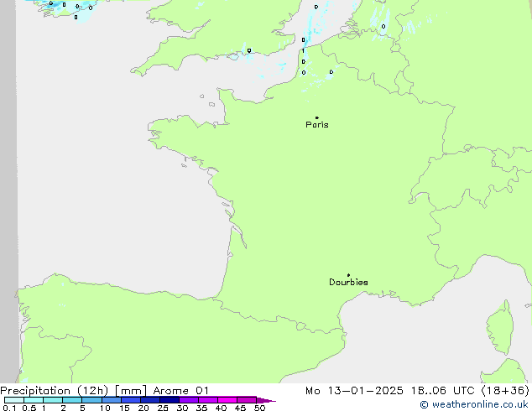Click the legend value 0.1
Image resolution: width=532 pixels, height=411 pixels.
pos(9,408)
